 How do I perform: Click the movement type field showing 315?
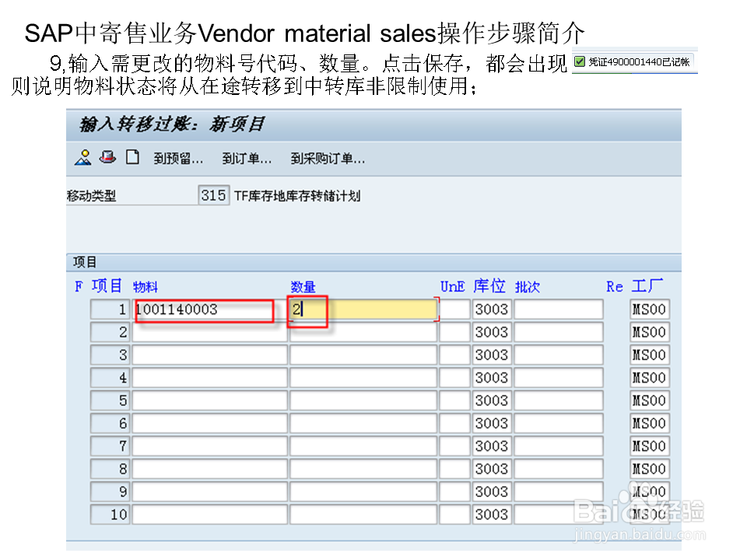pyautogui.click(x=212, y=195)
